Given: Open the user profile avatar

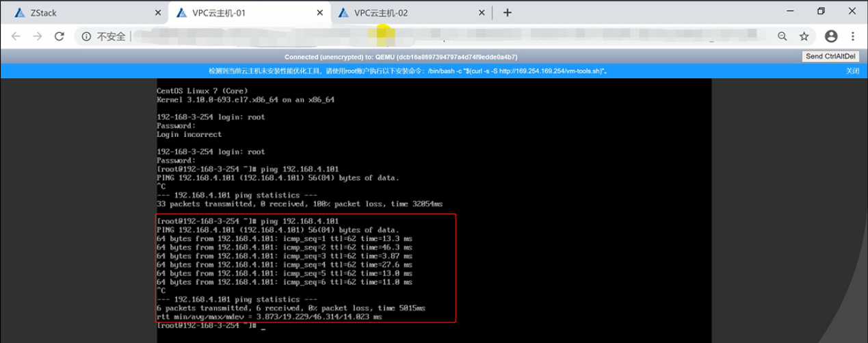Looking at the screenshot, I should (x=831, y=36).
